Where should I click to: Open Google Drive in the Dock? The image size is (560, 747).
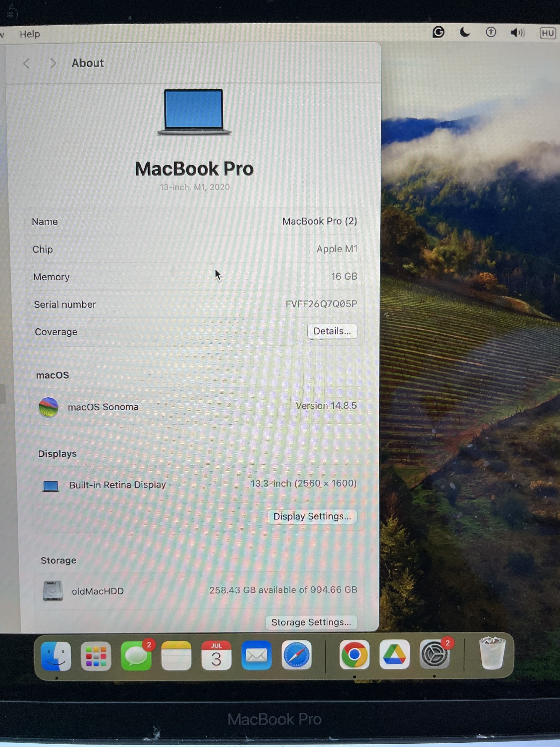394,654
